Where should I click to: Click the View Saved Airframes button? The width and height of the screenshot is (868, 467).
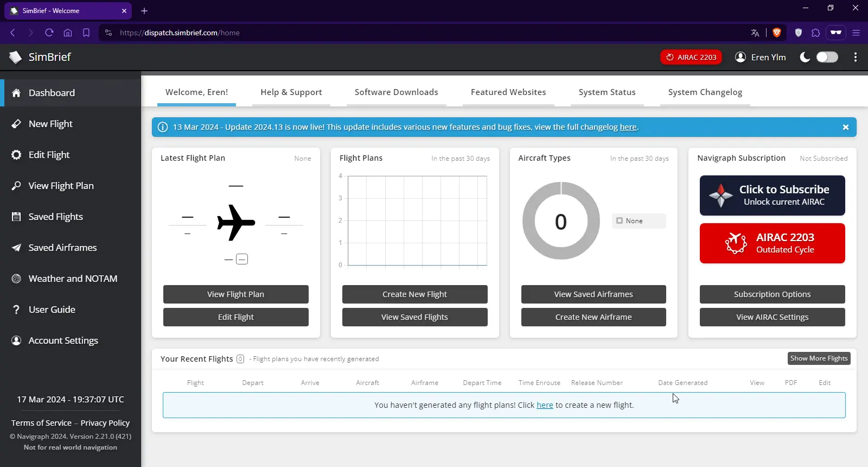tap(593, 294)
